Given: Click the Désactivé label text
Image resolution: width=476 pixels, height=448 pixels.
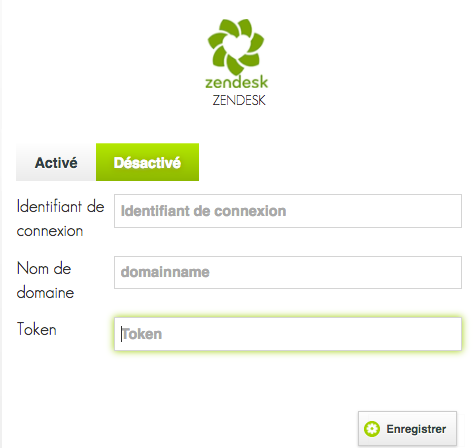Looking at the screenshot, I should [147, 163].
